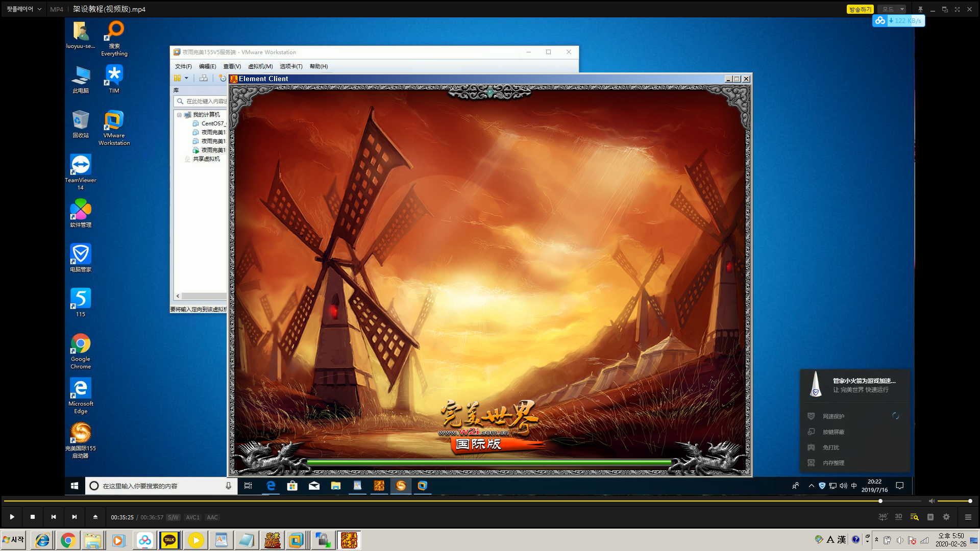Stop video playback

click(33, 517)
